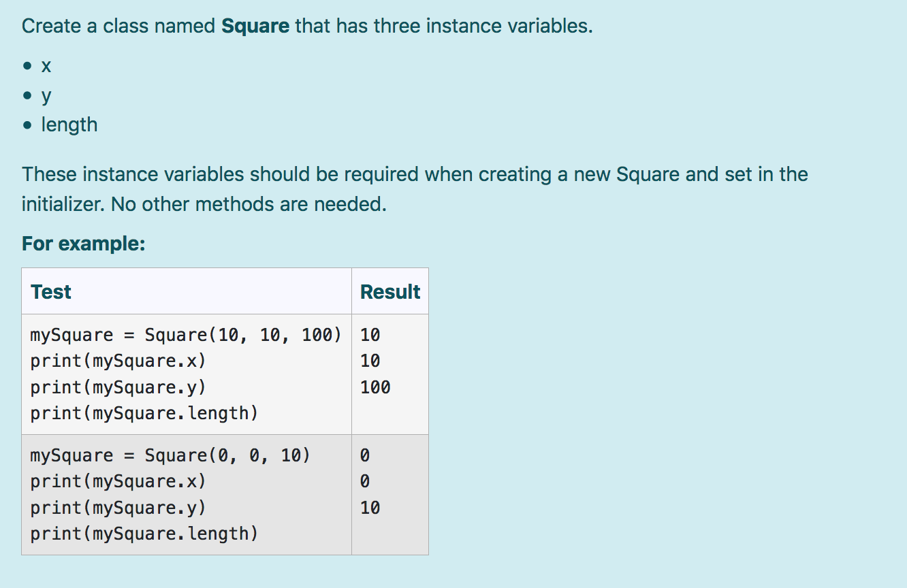Select the code mySquare = Square(0, 0, 10)
This screenshot has width=907, height=588.
coord(170,455)
